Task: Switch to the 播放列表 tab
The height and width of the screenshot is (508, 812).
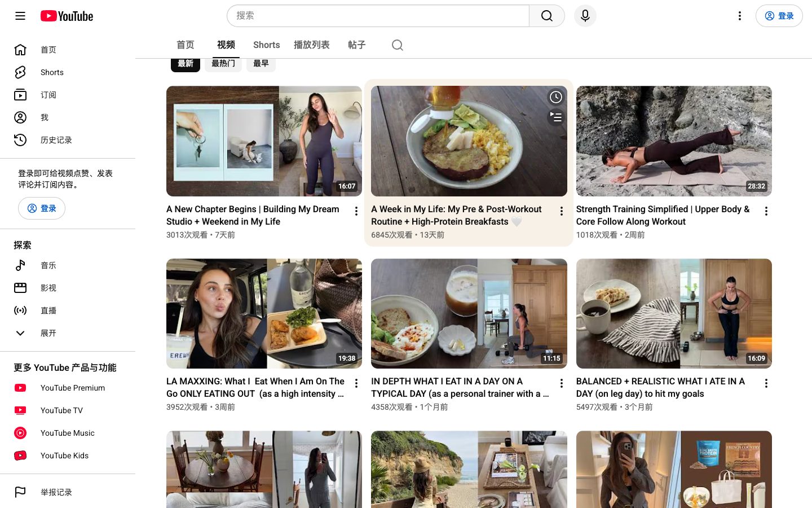Action: pos(312,45)
